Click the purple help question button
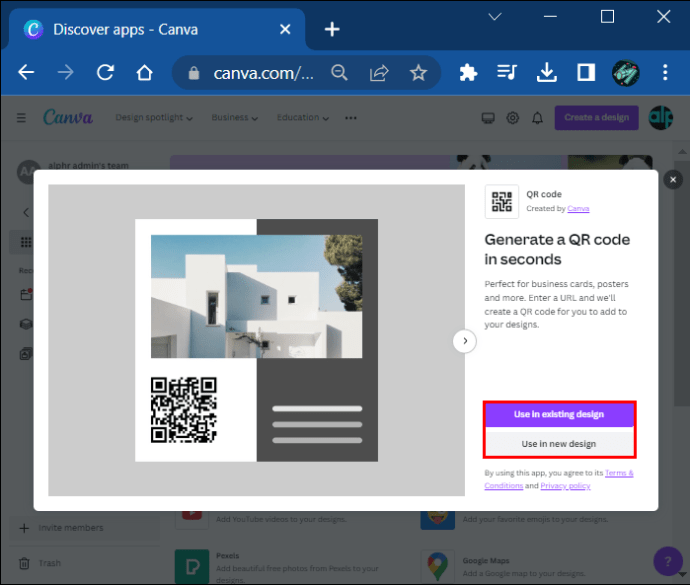 pyautogui.click(x=668, y=561)
